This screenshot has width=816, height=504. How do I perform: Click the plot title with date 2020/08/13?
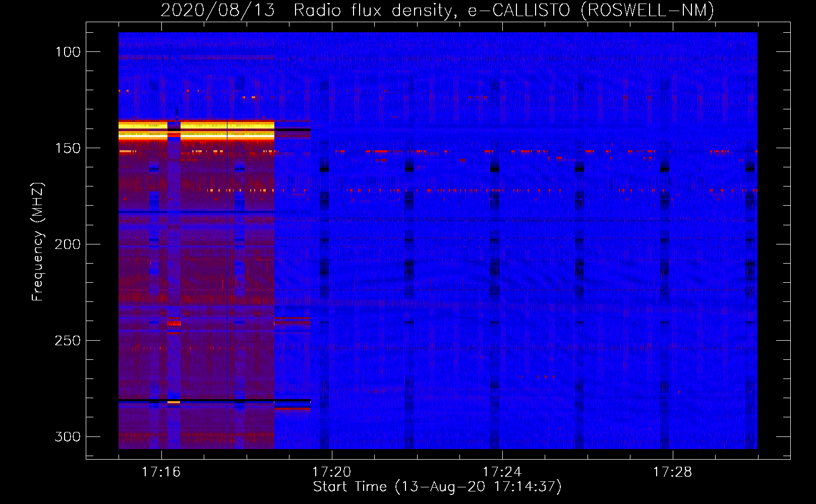(x=437, y=10)
